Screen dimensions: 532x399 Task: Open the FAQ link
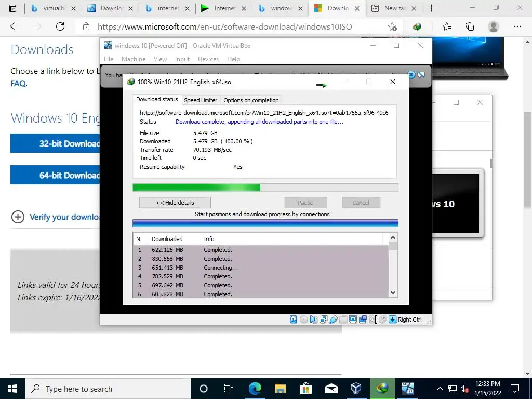[x=18, y=84]
